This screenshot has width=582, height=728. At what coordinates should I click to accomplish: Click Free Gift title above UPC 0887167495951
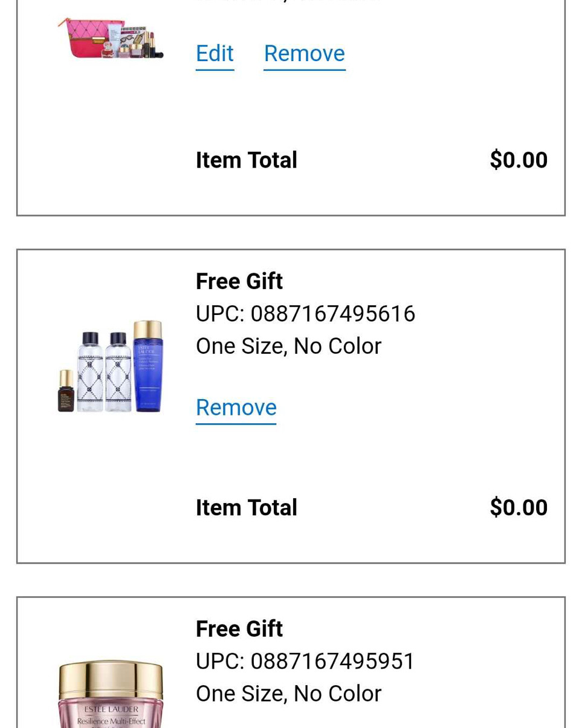239,629
